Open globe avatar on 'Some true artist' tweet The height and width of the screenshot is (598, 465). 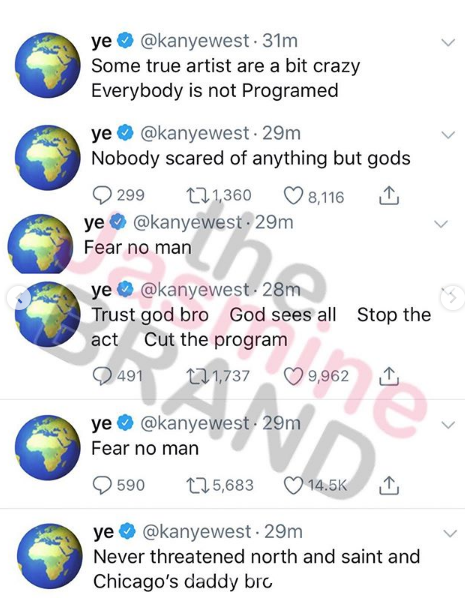(48, 65)
